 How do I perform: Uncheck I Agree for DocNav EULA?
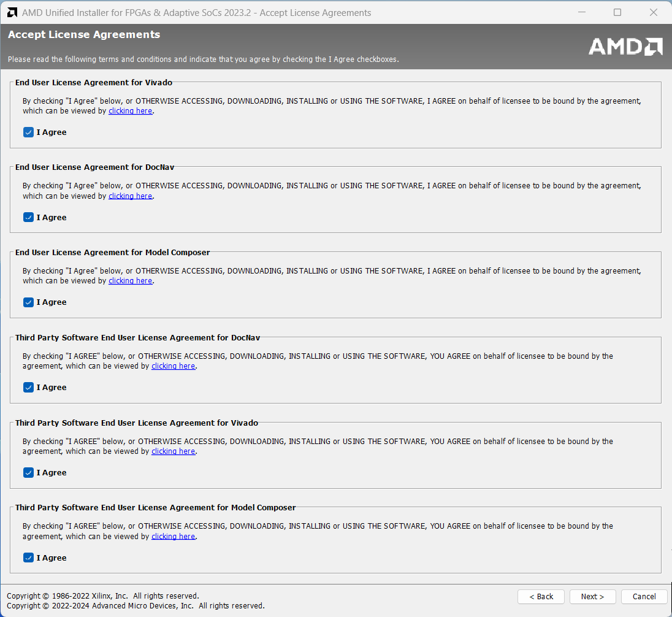click(x=28, y=217)
